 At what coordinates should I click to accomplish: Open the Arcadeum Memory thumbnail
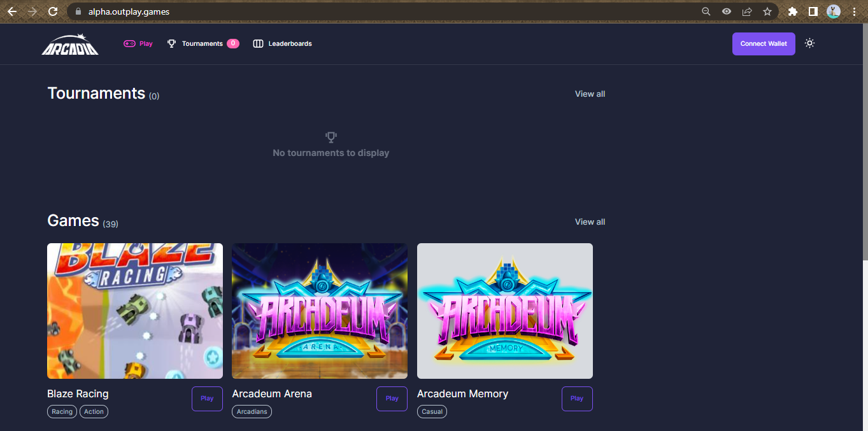coord(505,311)
